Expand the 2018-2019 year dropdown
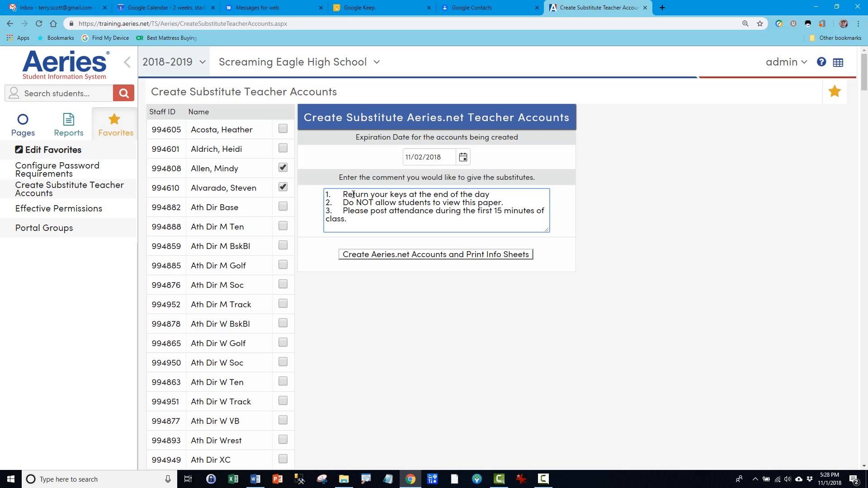The image size is (868, 488). [174, 62]
